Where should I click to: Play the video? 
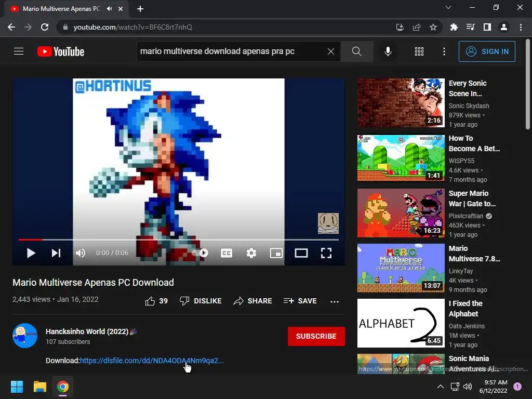click(x=31, y=253)
